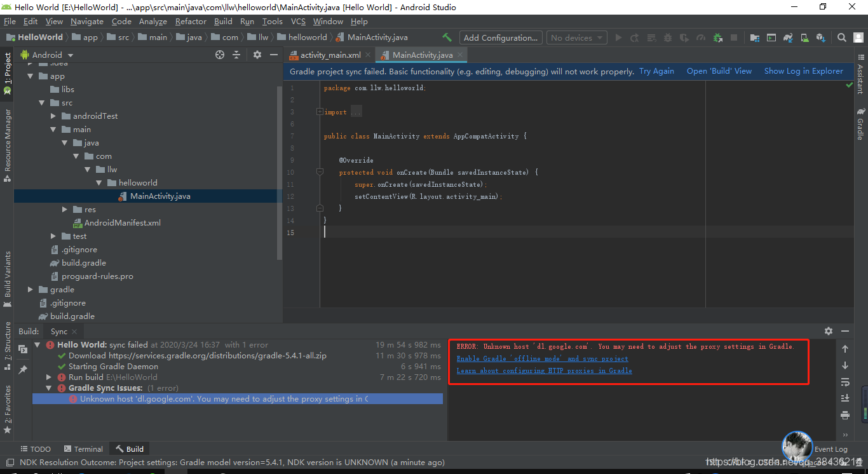Viewport: 868px width, 474px height.
Task: Toggle soft-wrap icon in Build output
Action: (845, 382)
